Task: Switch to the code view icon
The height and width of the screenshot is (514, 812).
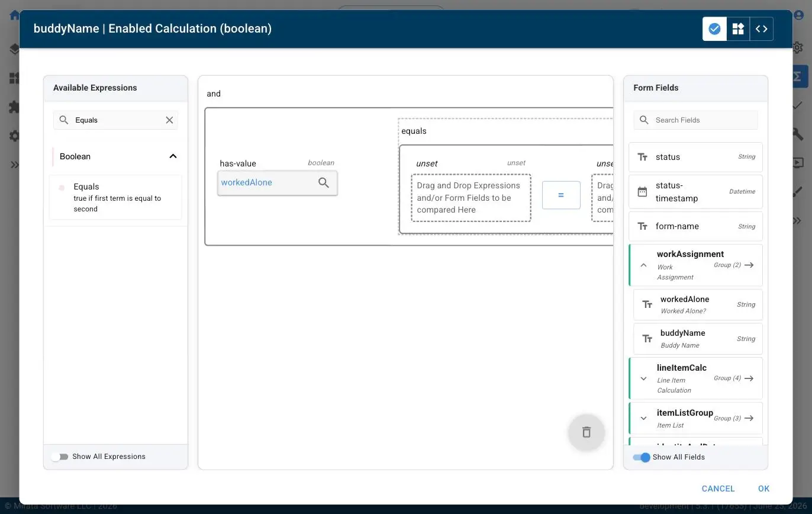Action: [762, 28]
